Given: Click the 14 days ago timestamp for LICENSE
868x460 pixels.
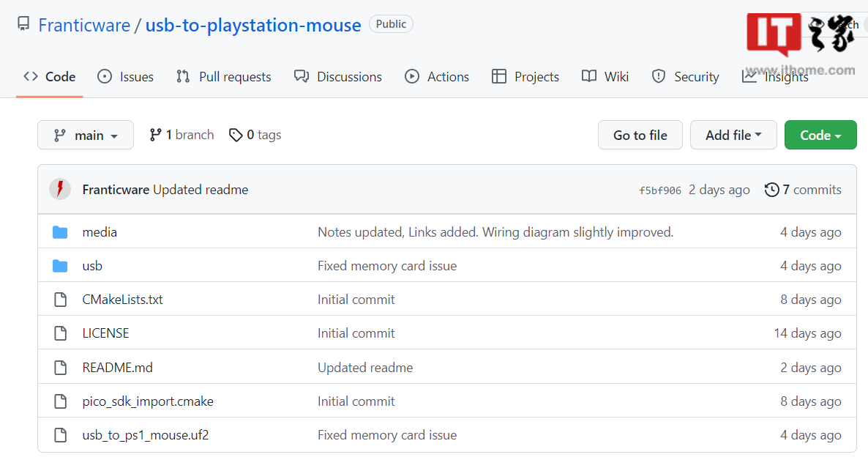Looking at the screenshot, I should pyautogui.click(x=808, y=333).
